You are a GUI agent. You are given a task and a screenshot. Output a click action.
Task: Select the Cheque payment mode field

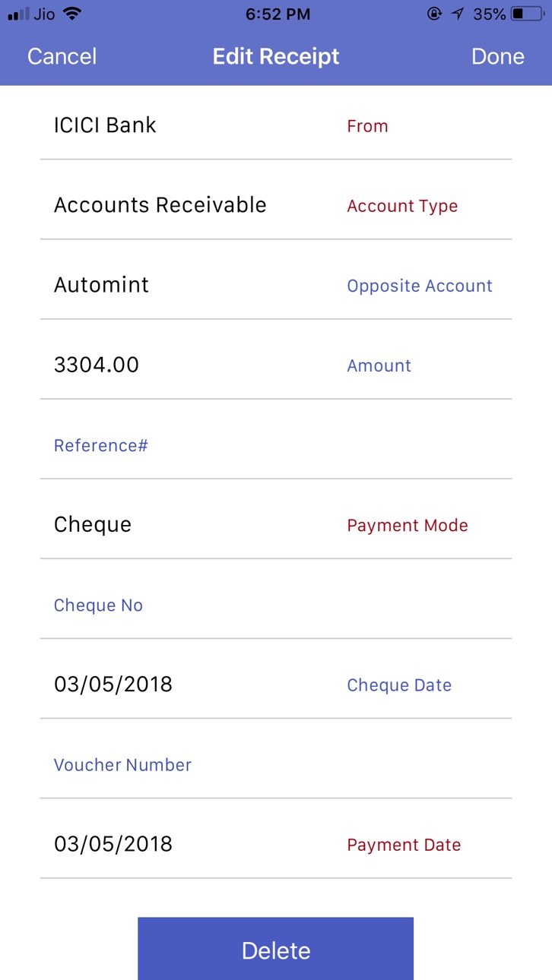(x=275, y=525)
